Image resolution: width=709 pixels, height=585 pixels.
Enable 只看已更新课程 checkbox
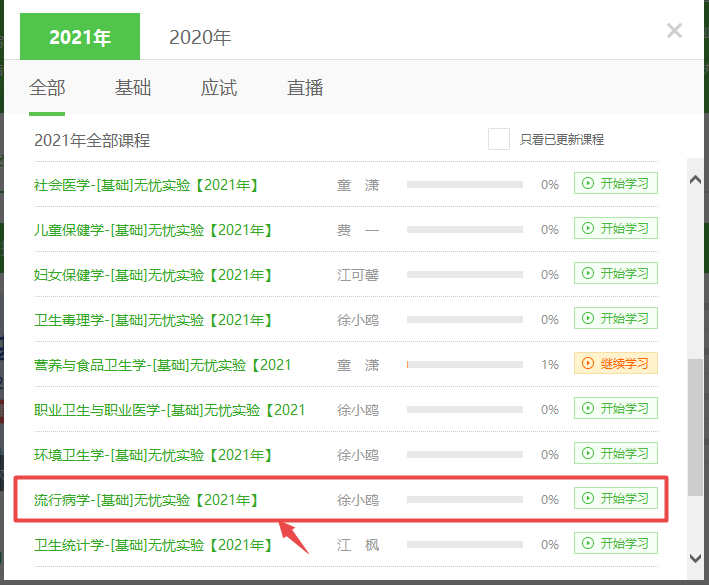499,139
